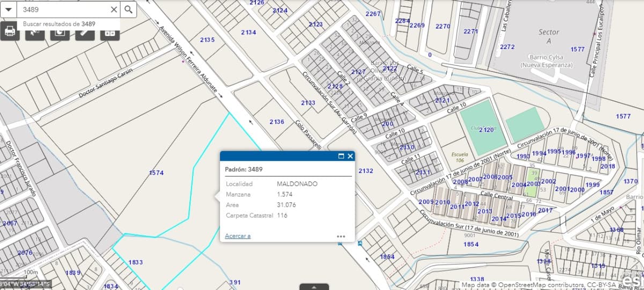Click block label 2136
644x290 pixels.
[277, 122]
